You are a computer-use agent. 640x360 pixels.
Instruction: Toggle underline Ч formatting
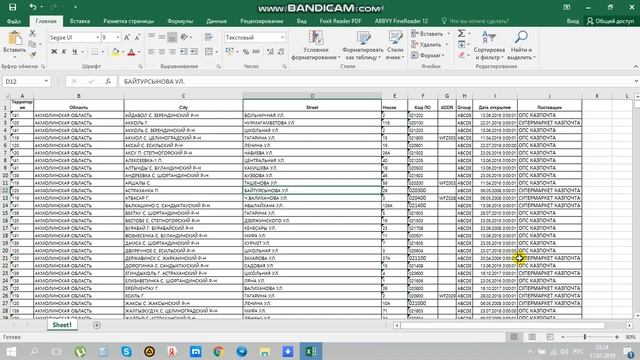pyautogui.click(x=74, y=52)
